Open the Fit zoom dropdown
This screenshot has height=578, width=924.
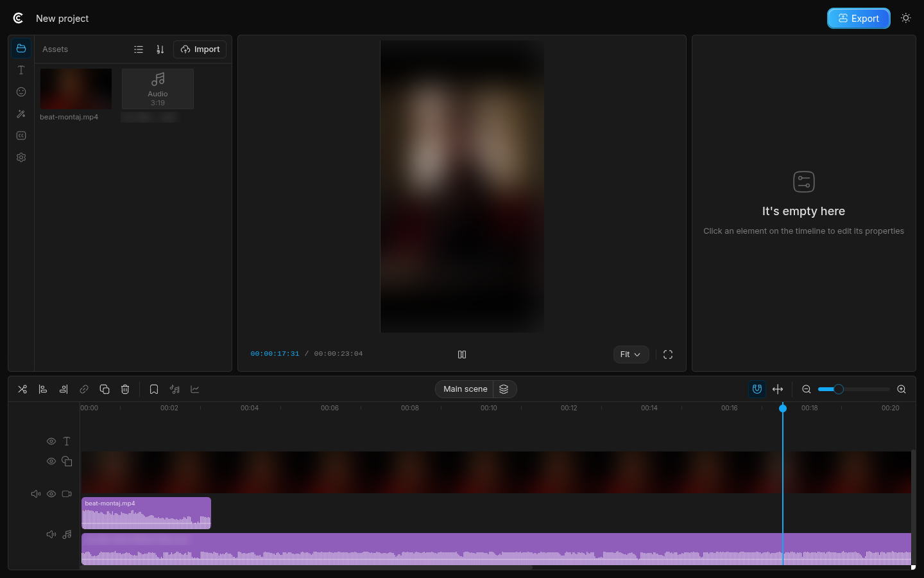point(631,355)
